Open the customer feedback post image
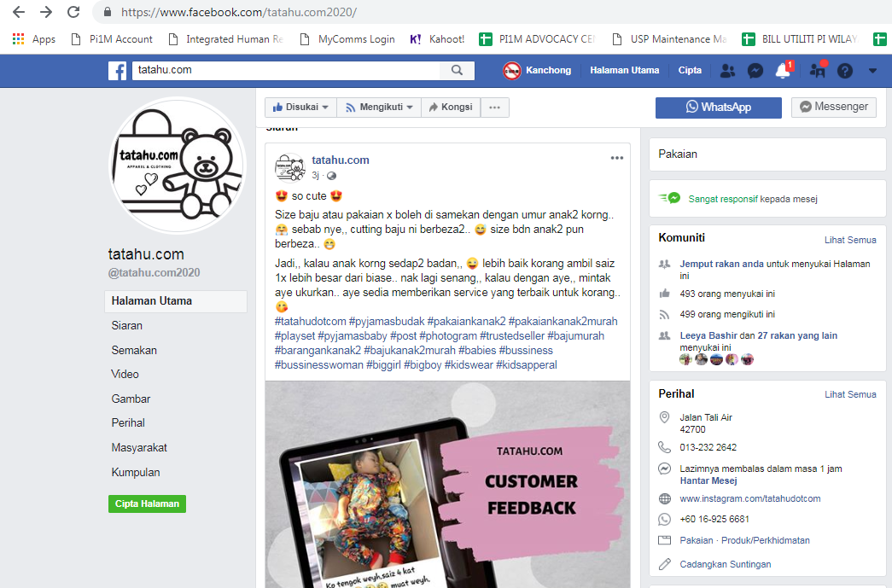 click(x=447, y=485)
